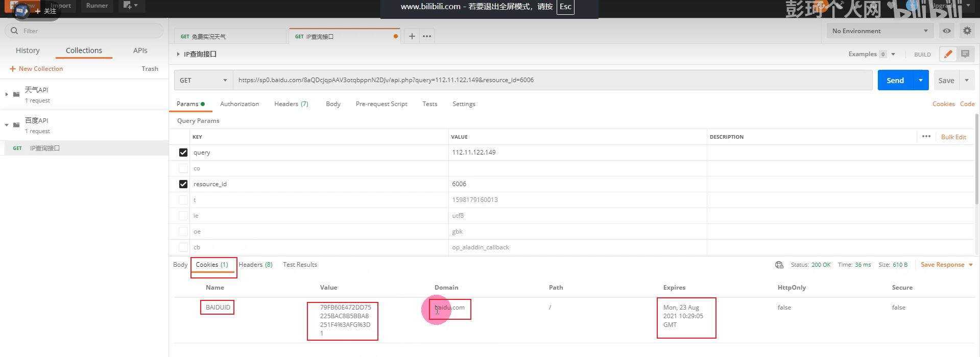Click the blue Send button
Viewport: 980px width, 357px height.
895,81
